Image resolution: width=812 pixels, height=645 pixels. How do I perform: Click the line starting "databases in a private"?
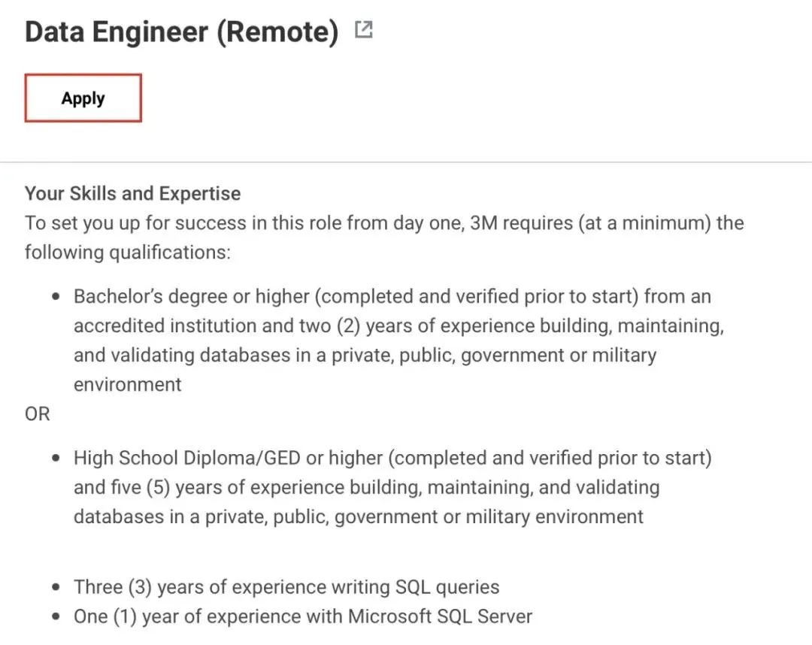[358, 516]
